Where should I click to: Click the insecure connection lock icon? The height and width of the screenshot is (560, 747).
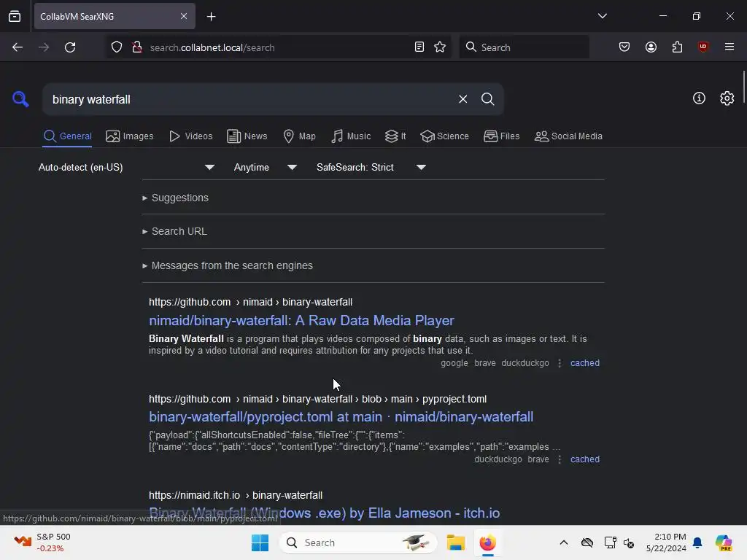pos(137,47)
